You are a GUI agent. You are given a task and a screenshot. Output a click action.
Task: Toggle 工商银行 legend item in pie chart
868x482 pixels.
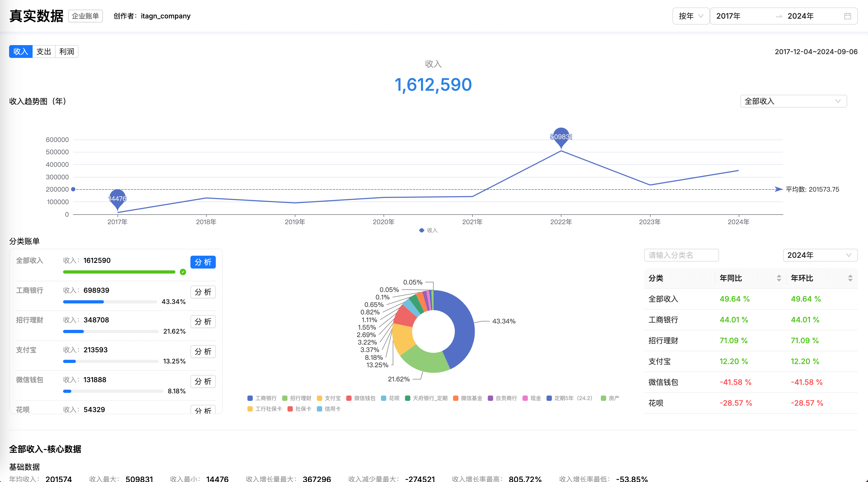tap(262, 398)
